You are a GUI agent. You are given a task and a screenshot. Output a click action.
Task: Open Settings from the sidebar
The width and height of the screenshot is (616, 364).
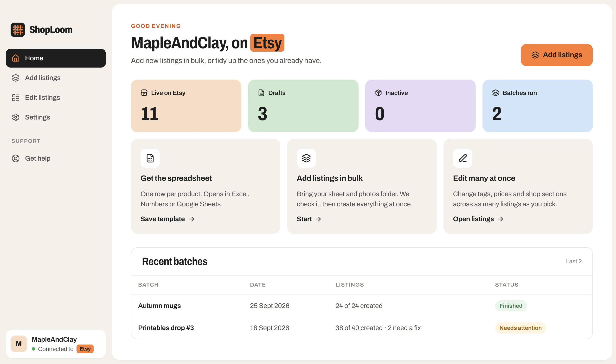click(x=56, y=117)
